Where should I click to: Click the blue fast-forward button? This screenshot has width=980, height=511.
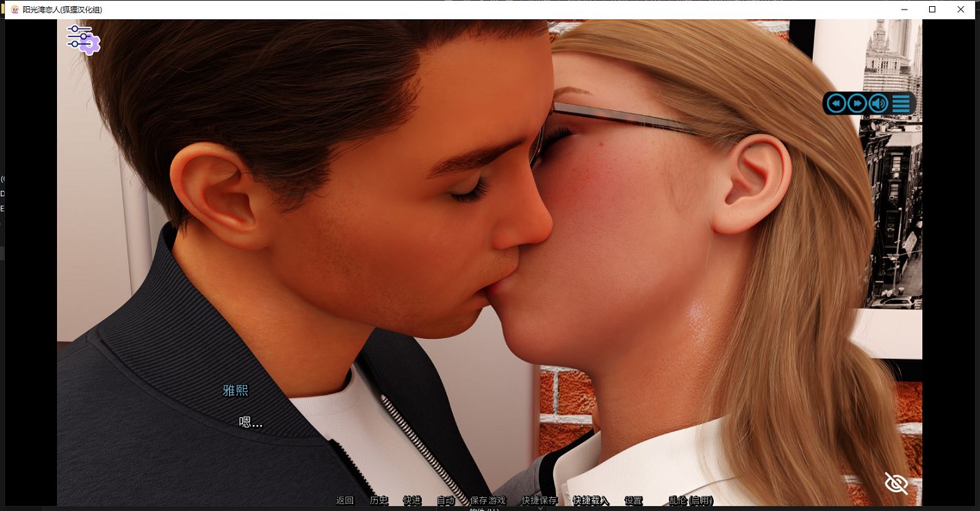point(857,103)
